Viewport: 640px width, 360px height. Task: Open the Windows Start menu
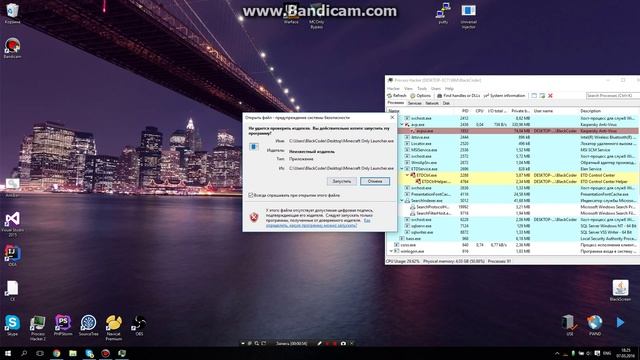(x=7, y=353)
